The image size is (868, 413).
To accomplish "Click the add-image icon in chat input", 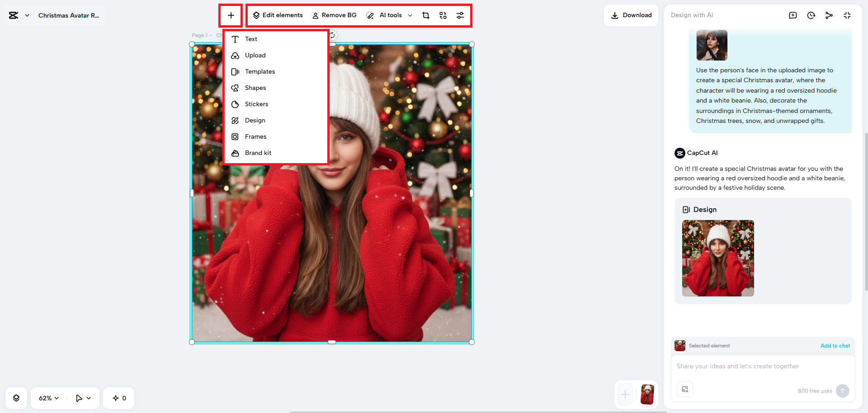I will [685, 389].
